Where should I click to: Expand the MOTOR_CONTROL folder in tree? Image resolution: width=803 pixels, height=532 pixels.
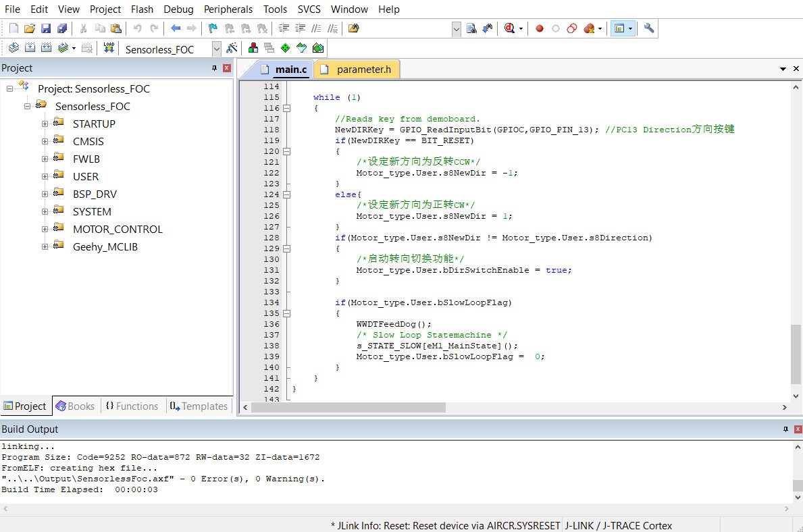coord(45,229)
